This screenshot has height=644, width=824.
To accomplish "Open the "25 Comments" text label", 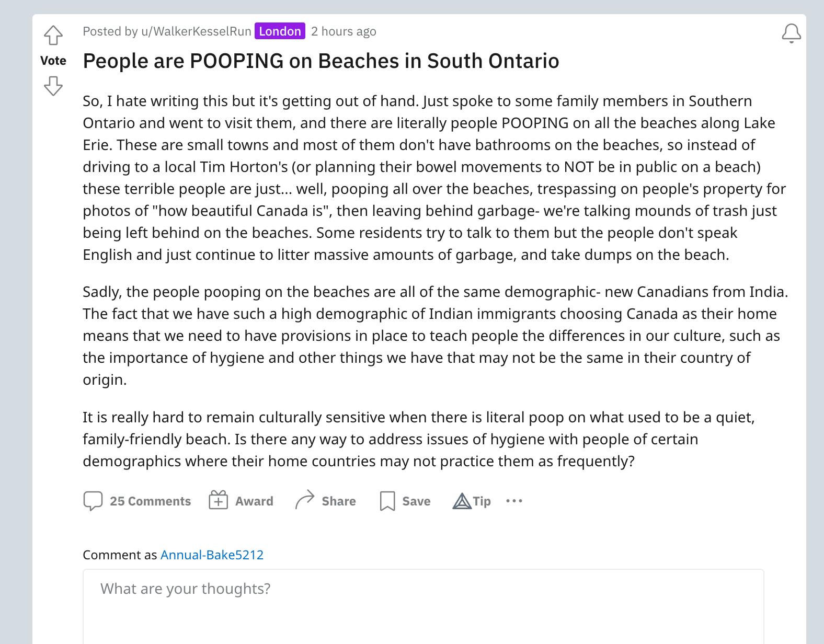I will tap(150, 501).
